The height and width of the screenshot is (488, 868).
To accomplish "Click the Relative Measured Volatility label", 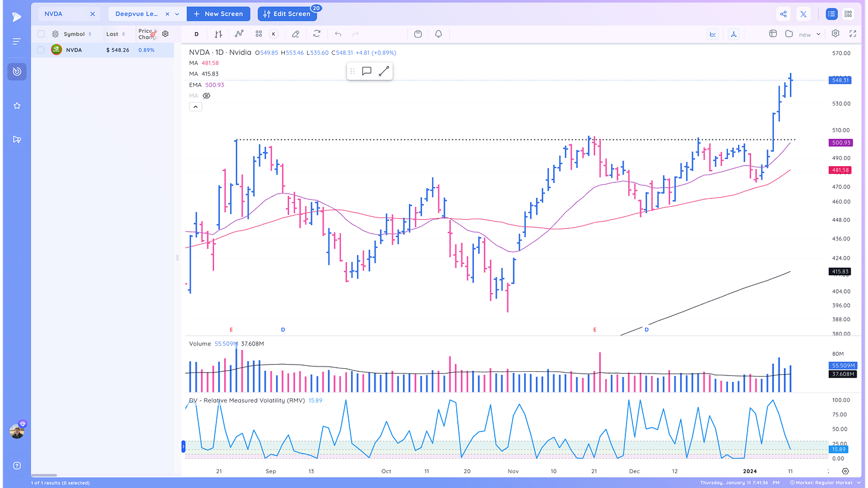I will point(247,400).
